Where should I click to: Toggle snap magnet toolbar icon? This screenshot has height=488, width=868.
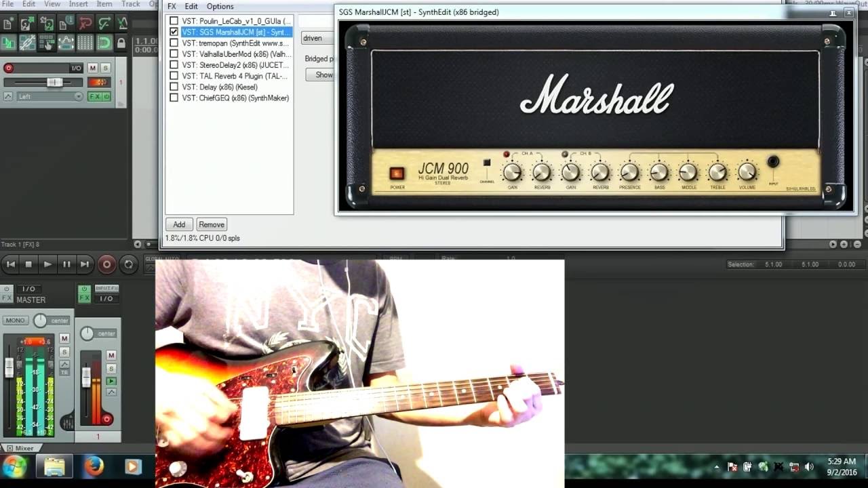pyautogui.click(x=104, y=43)
